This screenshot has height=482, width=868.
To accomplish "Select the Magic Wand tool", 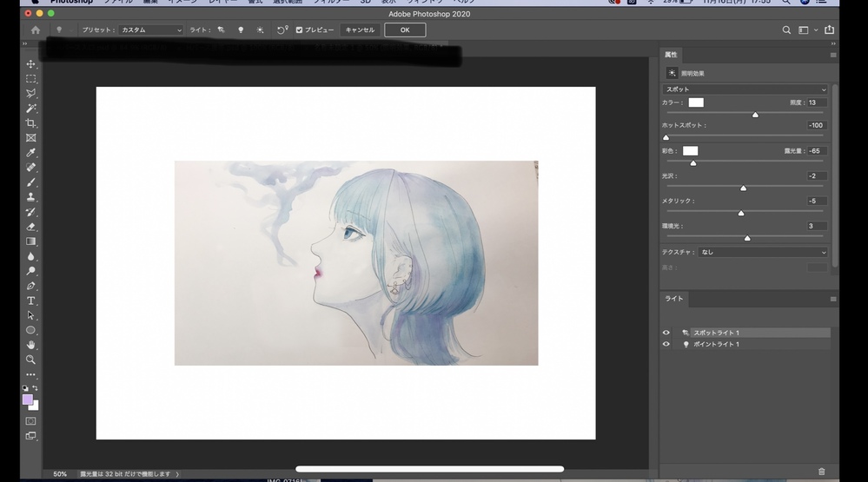I will click(31, 109).
